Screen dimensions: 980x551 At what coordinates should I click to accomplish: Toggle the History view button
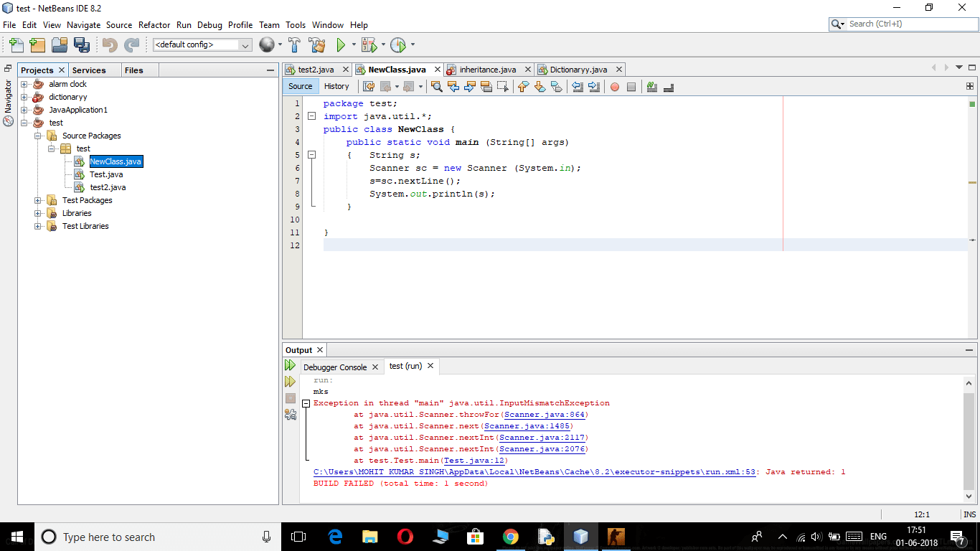click(336, 86)
